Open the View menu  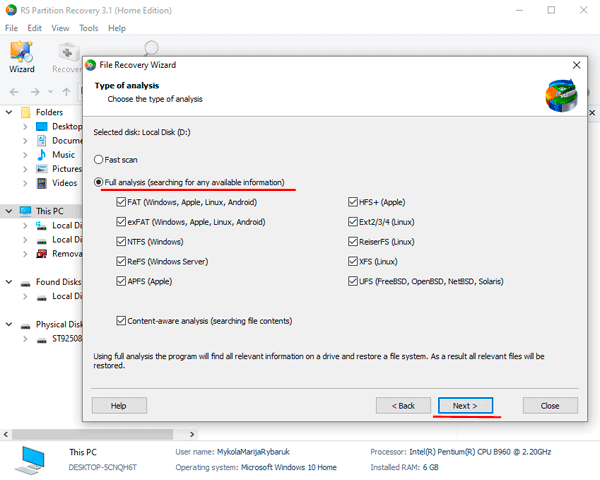click(x=60, y=28)
